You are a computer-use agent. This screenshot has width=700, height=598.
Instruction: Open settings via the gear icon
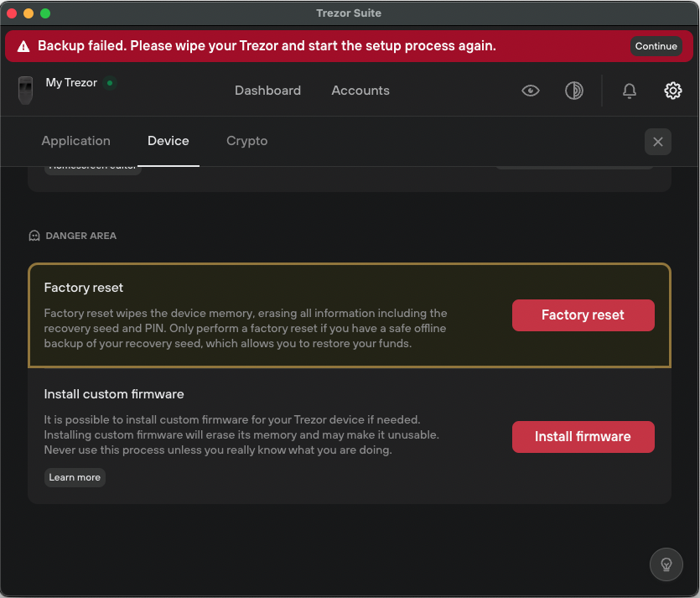pos(672,91)
